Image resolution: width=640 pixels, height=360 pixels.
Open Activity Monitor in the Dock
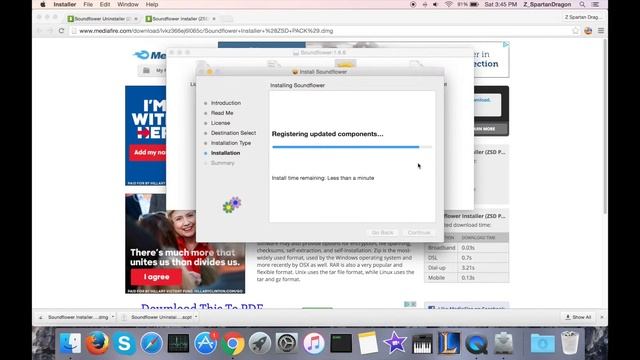[x=178, y=343]
